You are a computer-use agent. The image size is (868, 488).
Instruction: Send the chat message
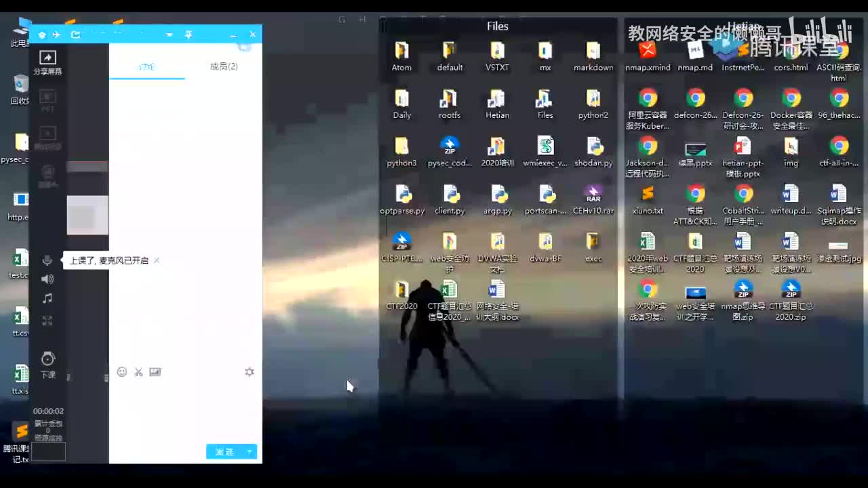(224, 452)
